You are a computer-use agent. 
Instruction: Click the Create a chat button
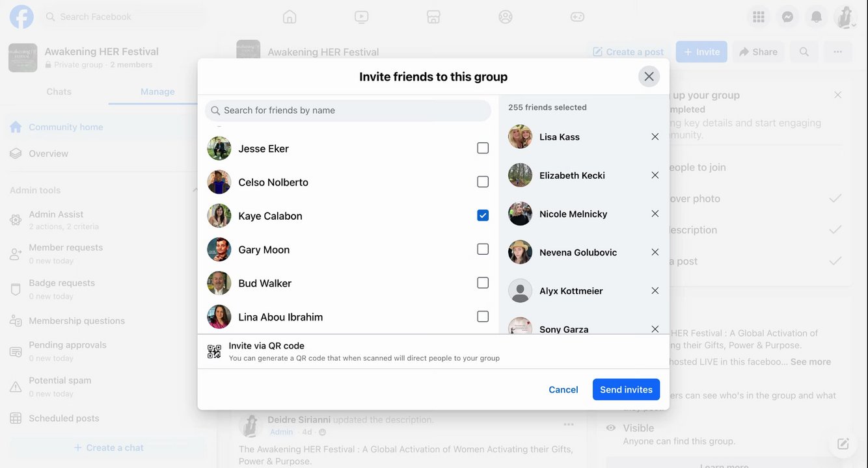(108, 448)
